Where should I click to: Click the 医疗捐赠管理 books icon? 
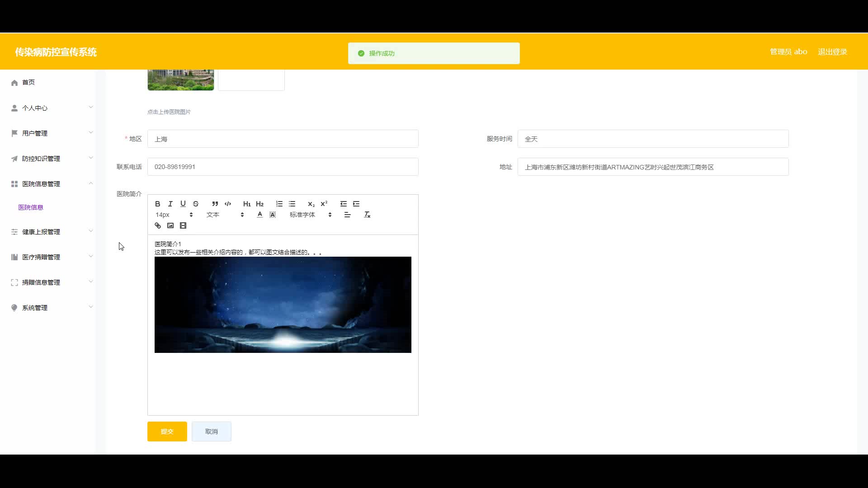point(14,257)
